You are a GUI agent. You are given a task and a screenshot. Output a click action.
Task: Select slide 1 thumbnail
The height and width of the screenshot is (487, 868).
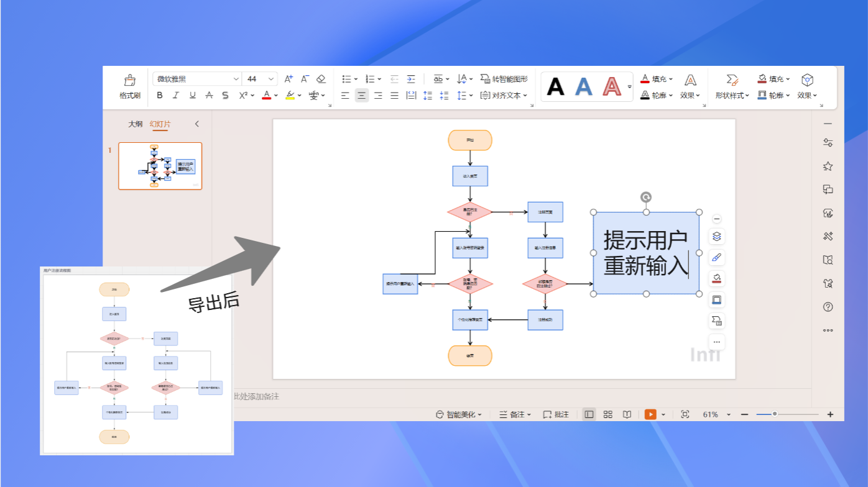point(160,166)
